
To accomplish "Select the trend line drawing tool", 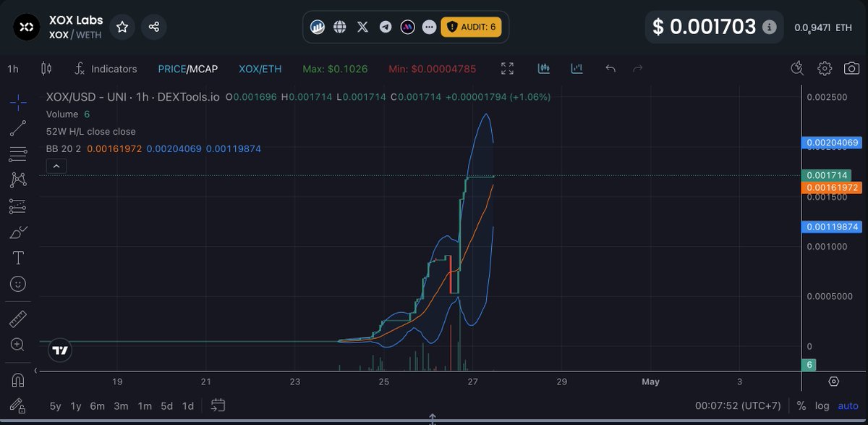I will click(x=19, y=128).
